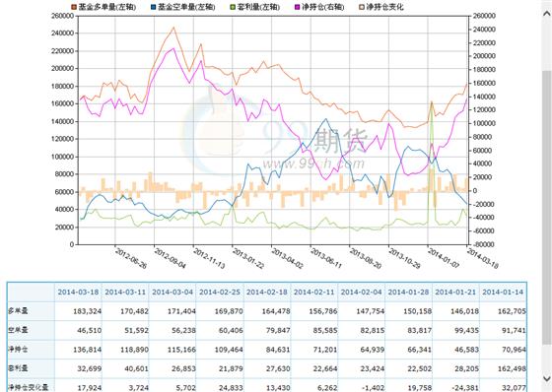Click the www.99qh.com watermark link

click(x=313, y=163)
